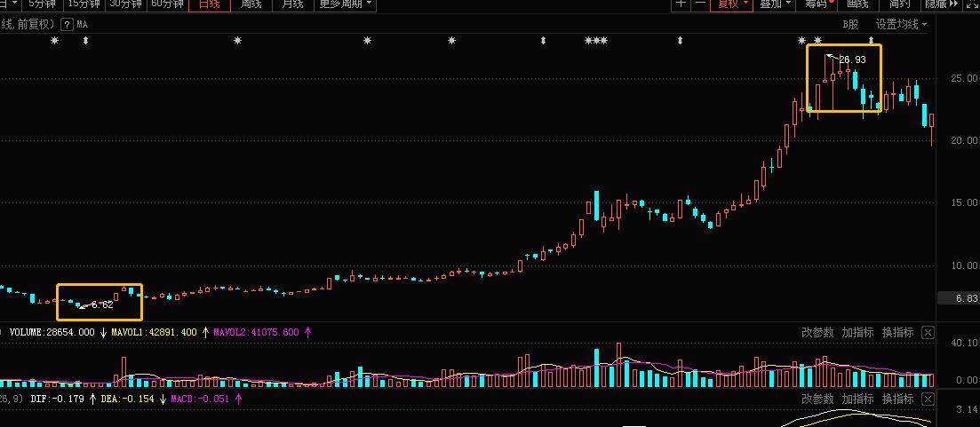Select the 月线 monthly chart tab
This screenshot has height=427, width=980.
point(292,4)
